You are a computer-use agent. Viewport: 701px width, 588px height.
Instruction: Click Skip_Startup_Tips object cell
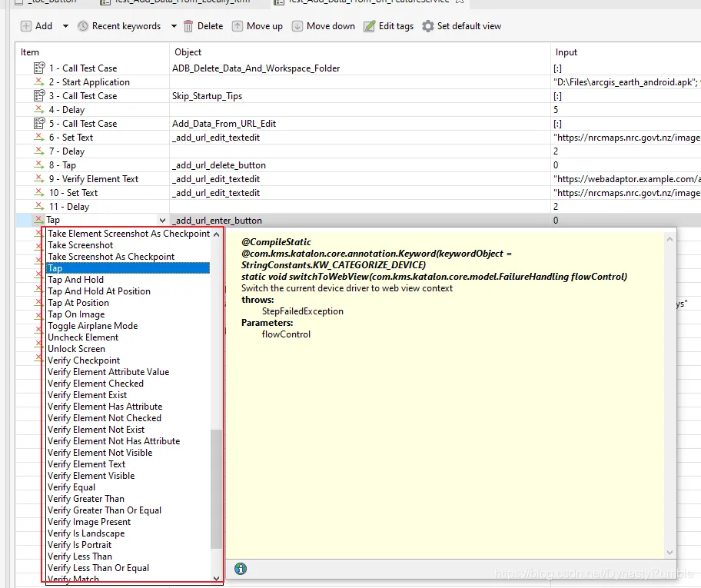pos(360,95)
